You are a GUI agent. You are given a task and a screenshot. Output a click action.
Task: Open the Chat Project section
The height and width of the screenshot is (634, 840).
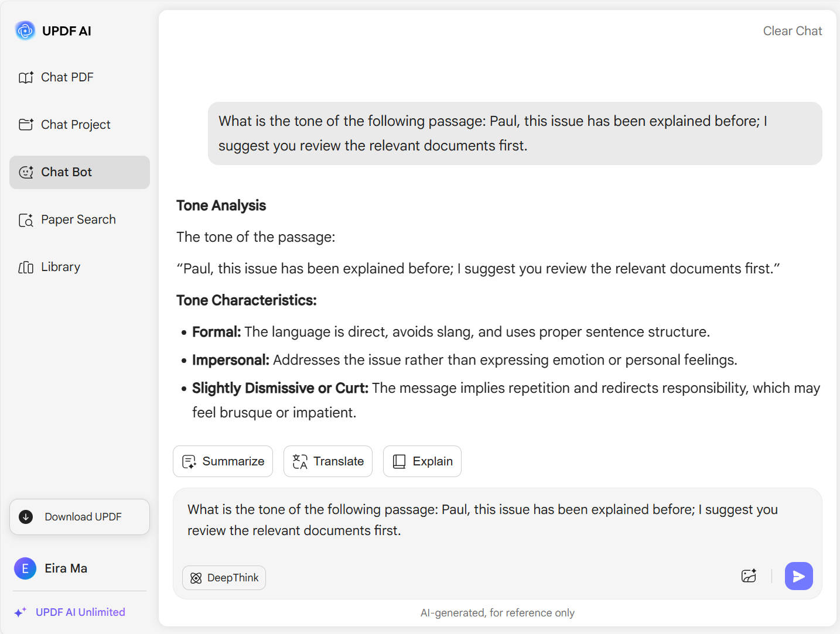tap(75, 125)
